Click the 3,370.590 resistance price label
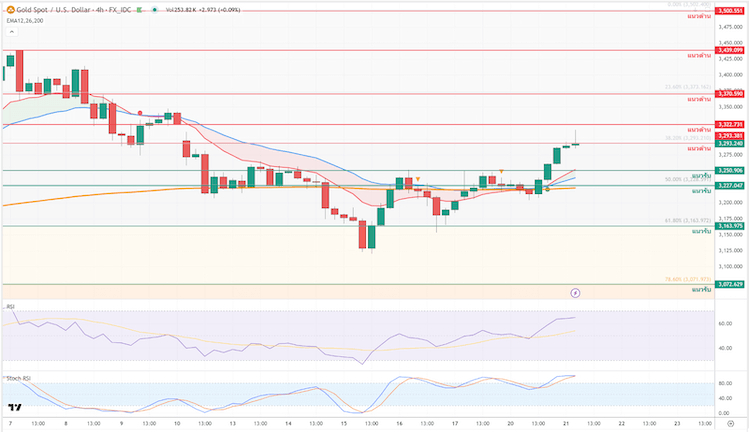 point(729,94)
